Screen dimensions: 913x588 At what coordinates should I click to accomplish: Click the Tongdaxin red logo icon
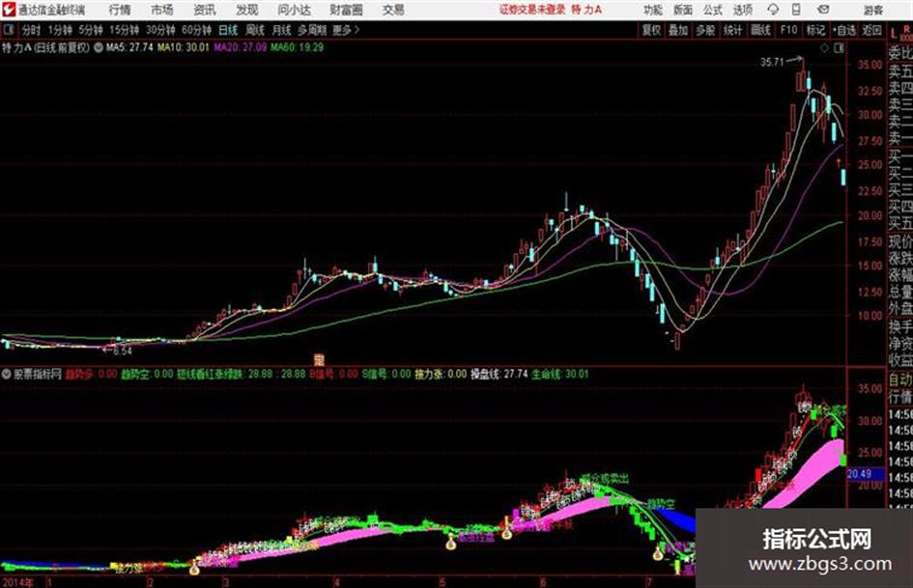pos(10,10)
